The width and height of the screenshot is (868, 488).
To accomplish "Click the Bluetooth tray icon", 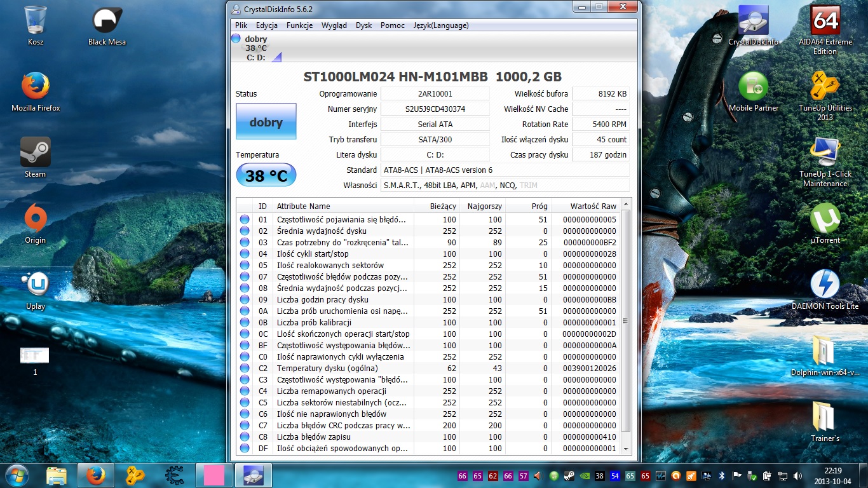I will pos(721,475).
